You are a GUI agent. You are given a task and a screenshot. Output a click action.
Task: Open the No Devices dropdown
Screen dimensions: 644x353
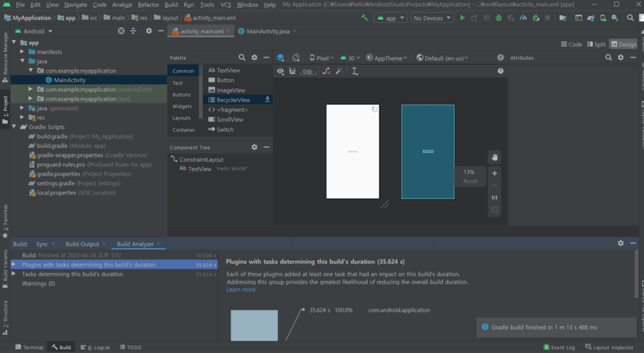pos(432,18)
